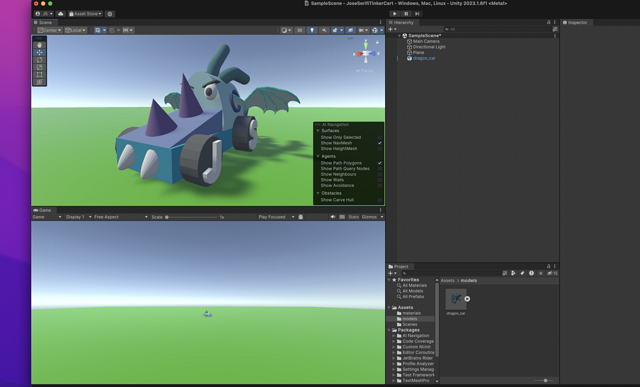Image resolution: width=640 pixels, height=387 pixels.
Task: Select the Hand view tool
Action: click(x=40, y=45)
